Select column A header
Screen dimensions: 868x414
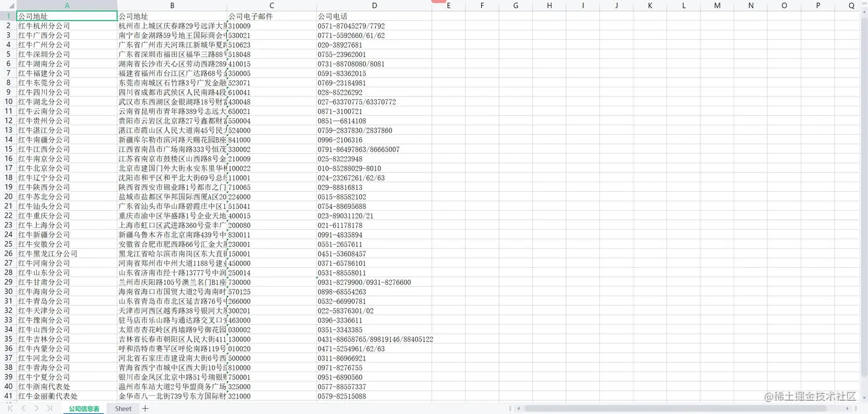[67, 5]
